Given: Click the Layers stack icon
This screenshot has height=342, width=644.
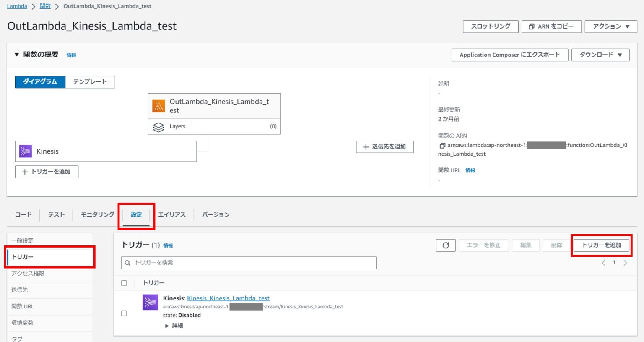Looking at the screenshot, I should click(158, 127).
